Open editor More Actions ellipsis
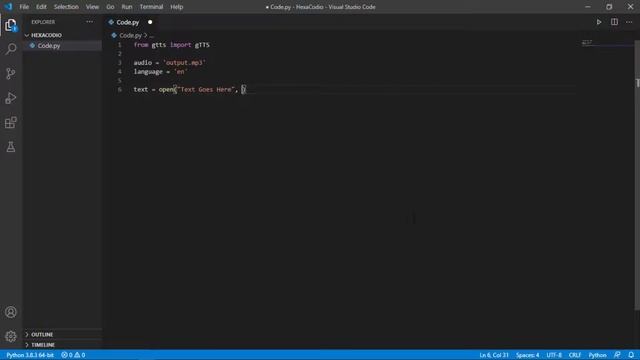Screen dimensions: 640x360 pyautogui.click(x=629, y=22)
